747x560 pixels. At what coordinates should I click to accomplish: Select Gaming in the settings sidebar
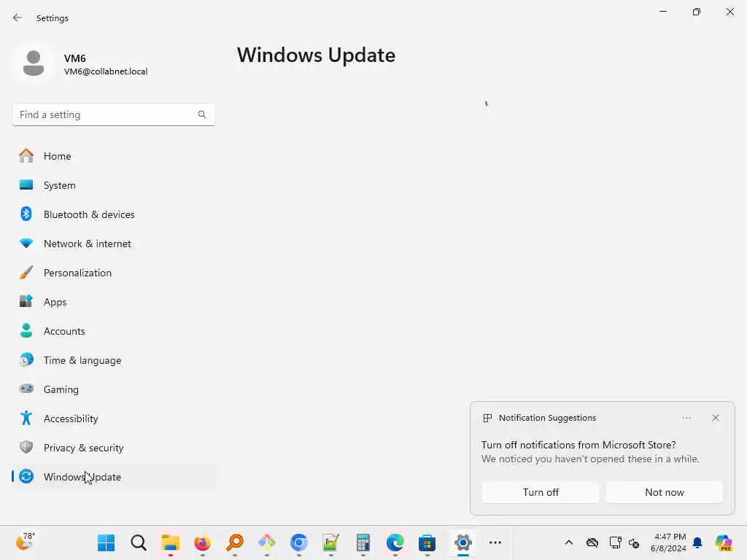(x=113, y=389)
